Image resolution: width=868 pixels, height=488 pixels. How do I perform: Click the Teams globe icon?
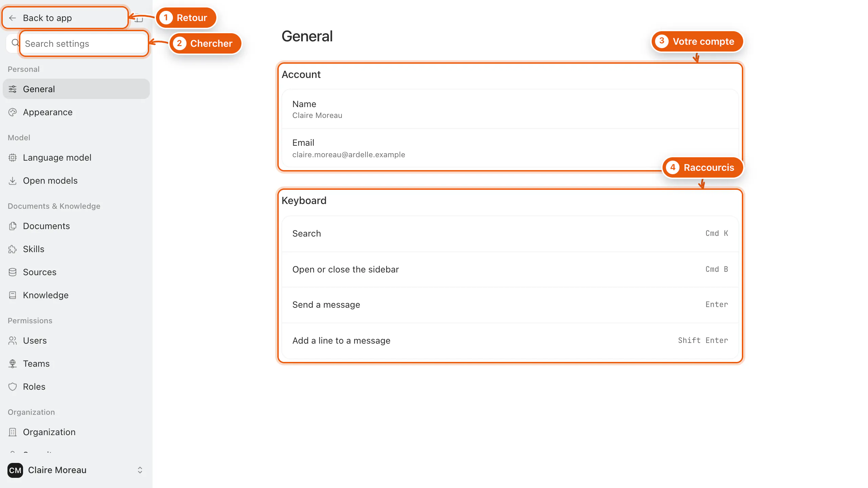point(13,364)
